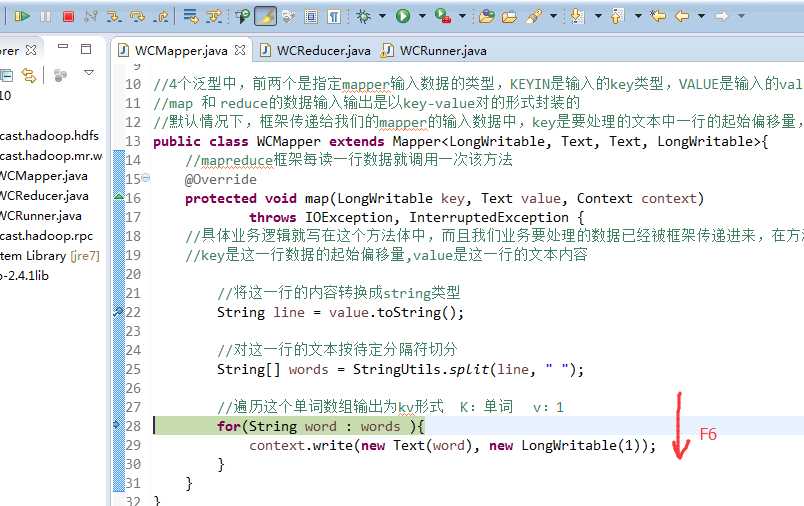Click the Open Type icon
The width and height of the screenshot is (804, 506).
click(x=486, y=16)
